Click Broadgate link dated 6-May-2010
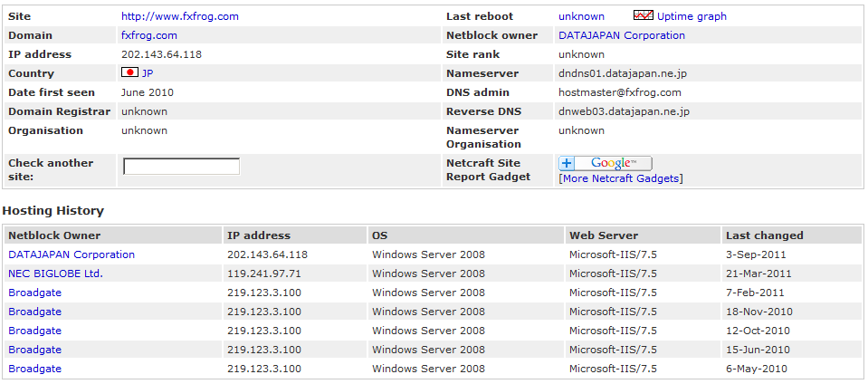The image size is (868, 384). [x=34, y=369]
